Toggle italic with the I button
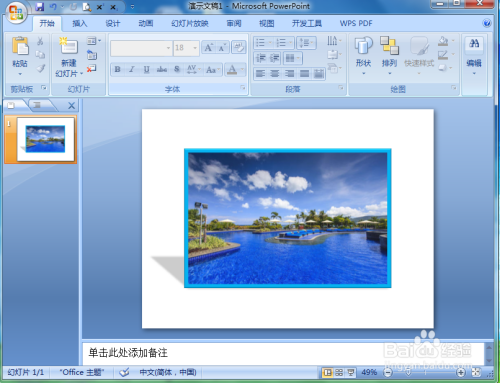 132,69
